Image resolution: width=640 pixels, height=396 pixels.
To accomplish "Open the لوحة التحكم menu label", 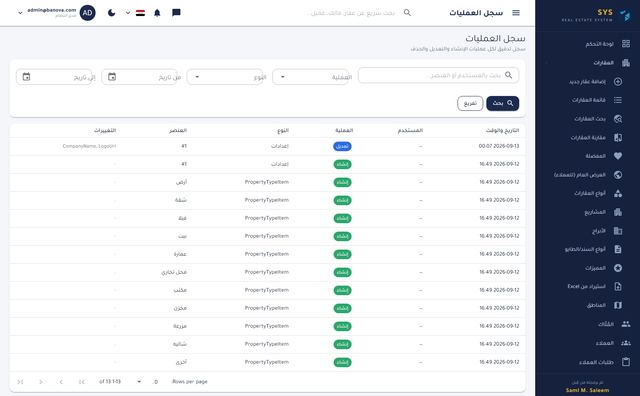I will click(599, 44).
